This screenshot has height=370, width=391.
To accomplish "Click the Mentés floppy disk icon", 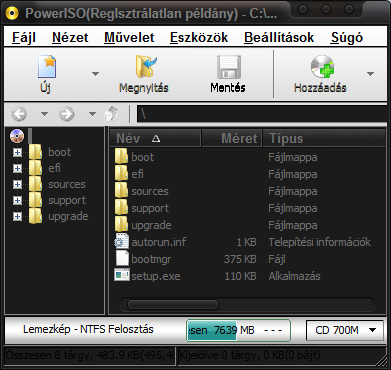I will 228,67.
